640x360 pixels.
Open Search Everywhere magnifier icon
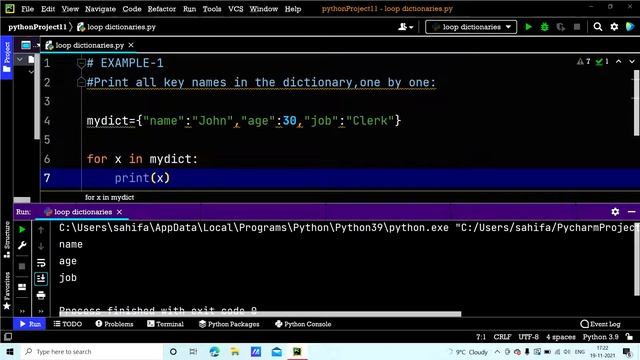[598, 27]
